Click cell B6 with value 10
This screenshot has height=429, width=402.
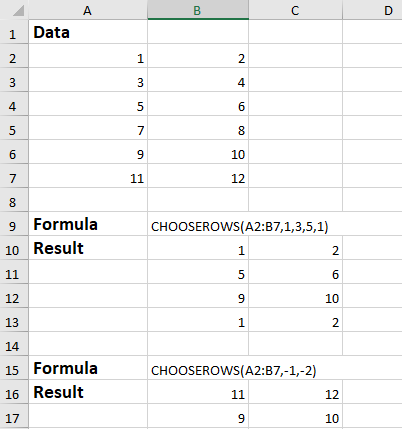click(x=198, y=152)
